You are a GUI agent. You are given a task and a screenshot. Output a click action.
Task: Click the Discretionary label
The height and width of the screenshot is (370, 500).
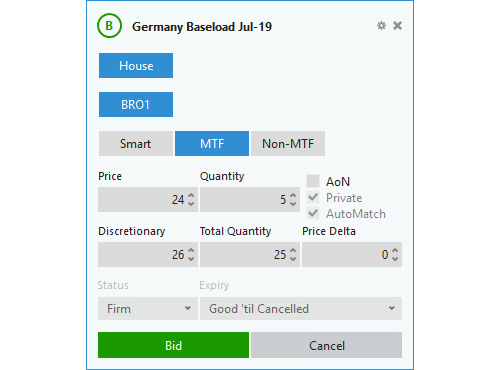[x=132, y=231]
